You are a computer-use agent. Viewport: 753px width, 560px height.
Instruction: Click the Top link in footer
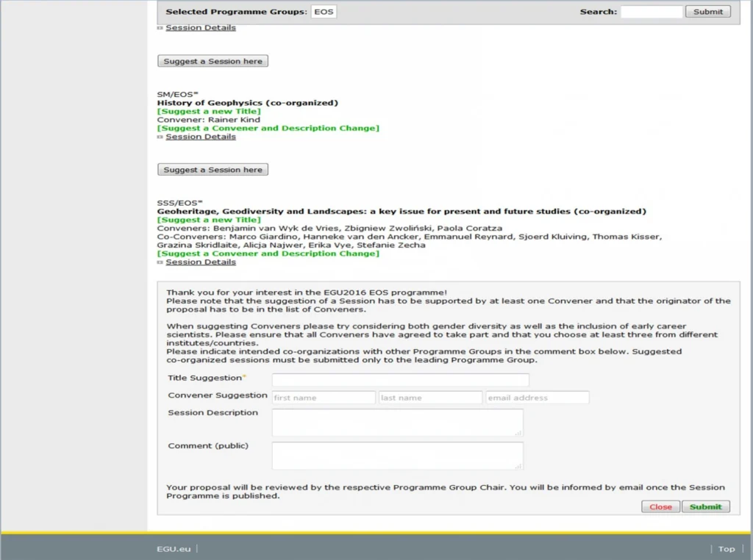point(726,549)
